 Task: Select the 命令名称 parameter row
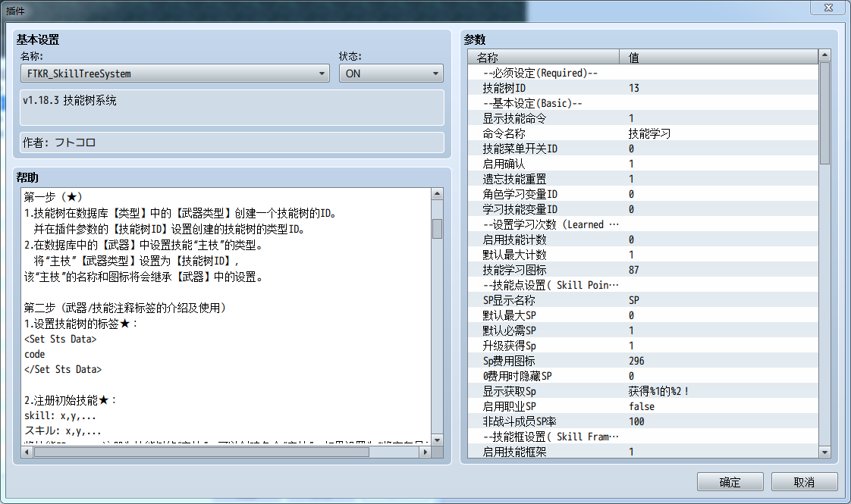[643, 133]
